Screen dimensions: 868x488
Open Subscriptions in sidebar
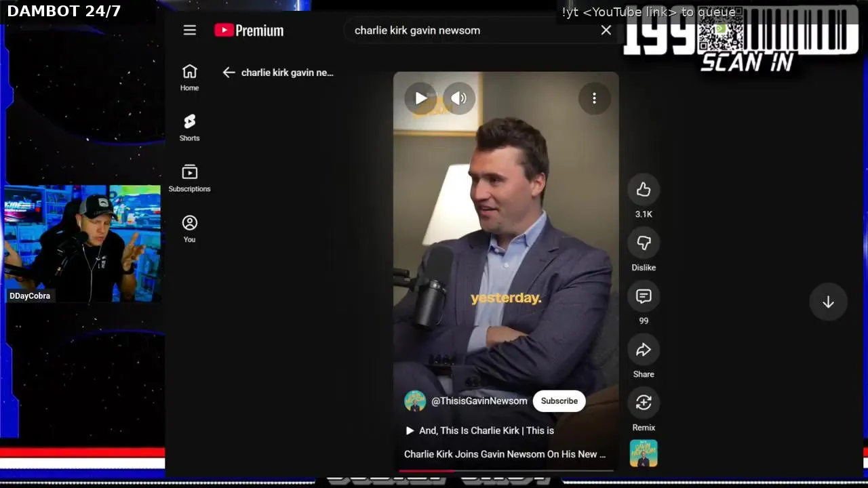coord(190,178)
